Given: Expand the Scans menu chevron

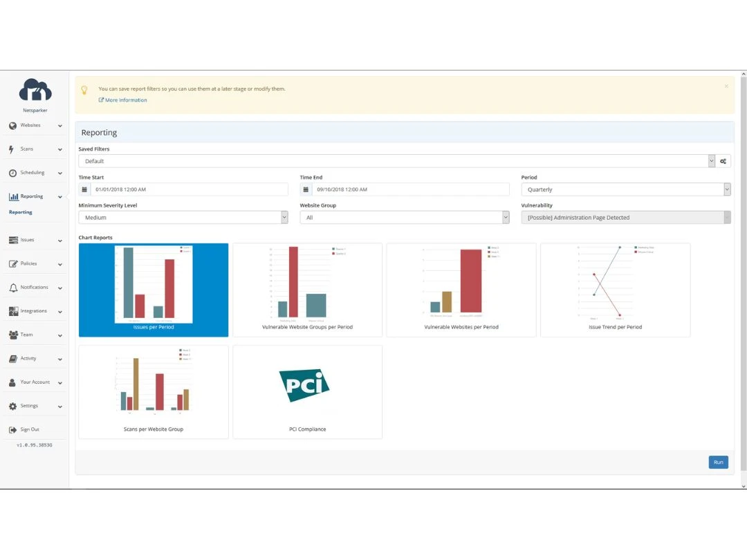Looking at the screenshot, I should (60, 149).
